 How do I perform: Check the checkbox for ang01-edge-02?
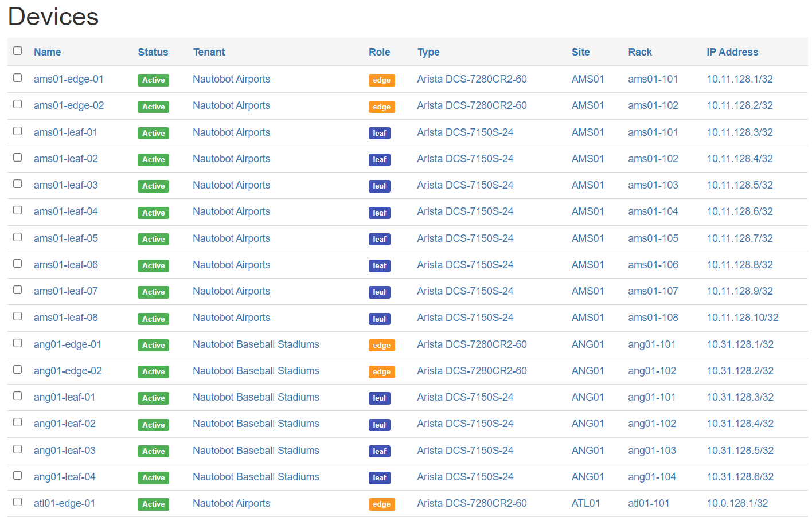tap(17, 369)
